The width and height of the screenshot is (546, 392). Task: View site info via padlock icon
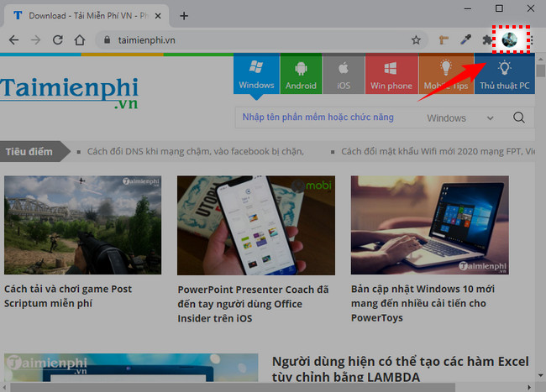click(104, 39)
